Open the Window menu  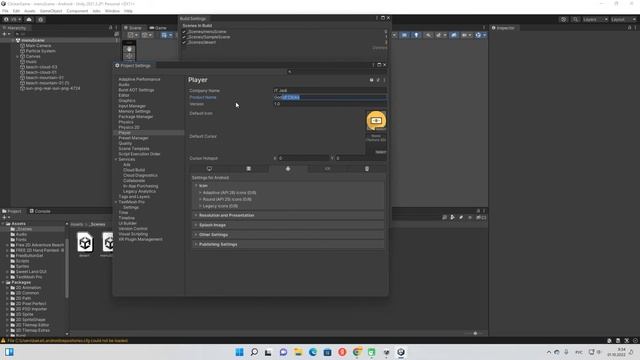pyautogui.click(x=112, y=11)
